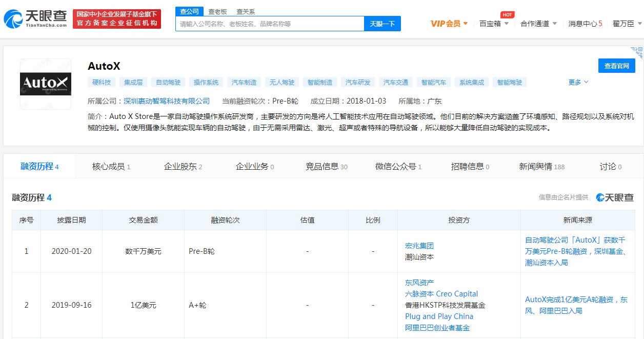
Task: Click the 硬科技 tag
Action: pos(102,82)
